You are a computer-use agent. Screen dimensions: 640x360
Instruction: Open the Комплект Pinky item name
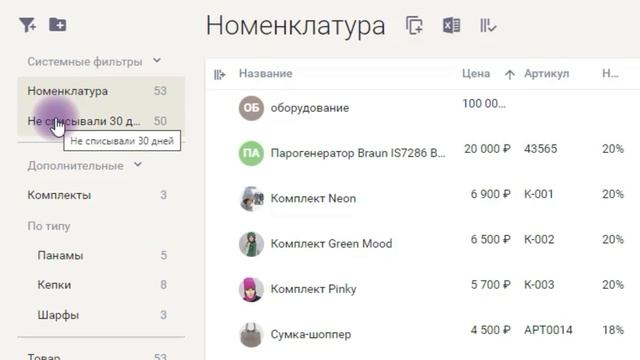pos(313,289)
